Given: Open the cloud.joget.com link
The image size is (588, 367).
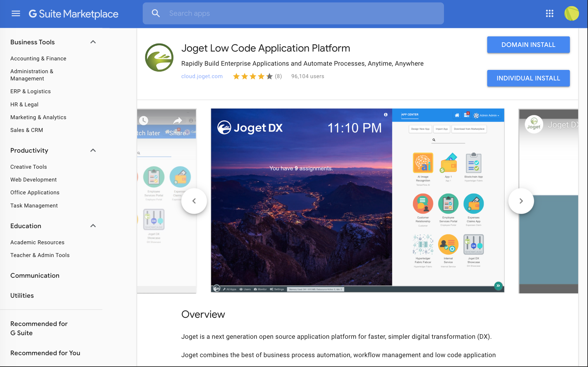Looking at the screenshot, I should pyautogui.click(x=202, y=76).
